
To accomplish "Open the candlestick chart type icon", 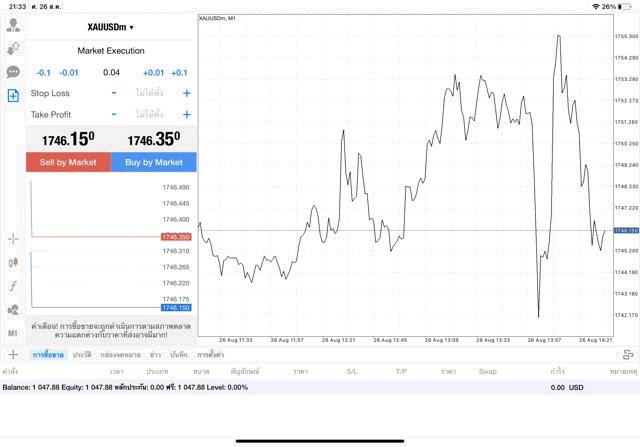I will click(13, 262).
